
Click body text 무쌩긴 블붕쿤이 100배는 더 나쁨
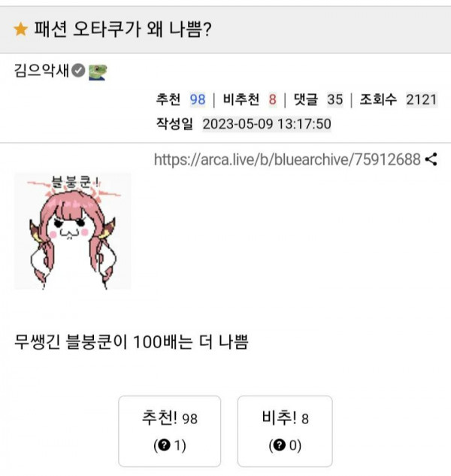tap(132, 342)
